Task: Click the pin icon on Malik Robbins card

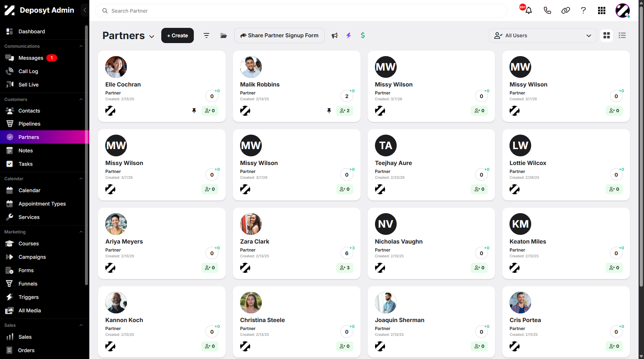Action: [x=329, y=111]
